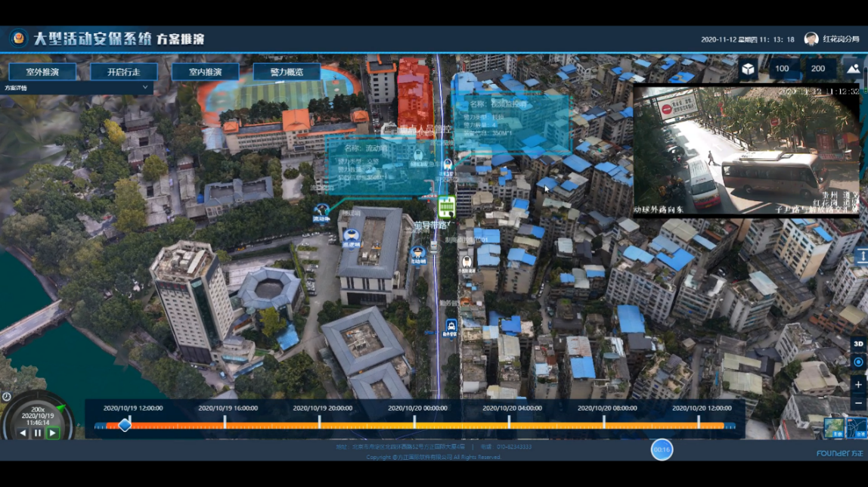The width and height of the screenshot is (868, 487).
Task: Open the 室内推演 tab
Action: (x=205, y=72)
